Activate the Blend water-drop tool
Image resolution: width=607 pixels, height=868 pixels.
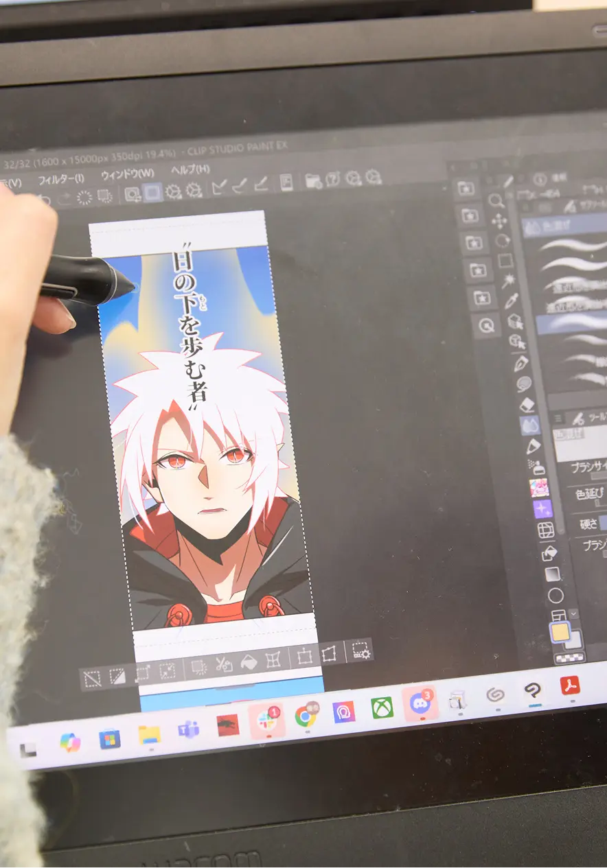[x=530, y=425]
